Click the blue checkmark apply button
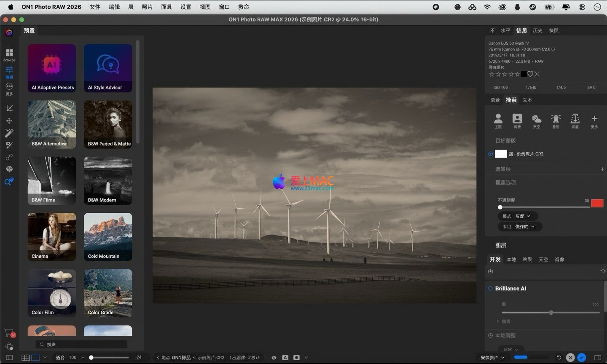The height and width of the screenshot is (364, 607). (582, 358)
